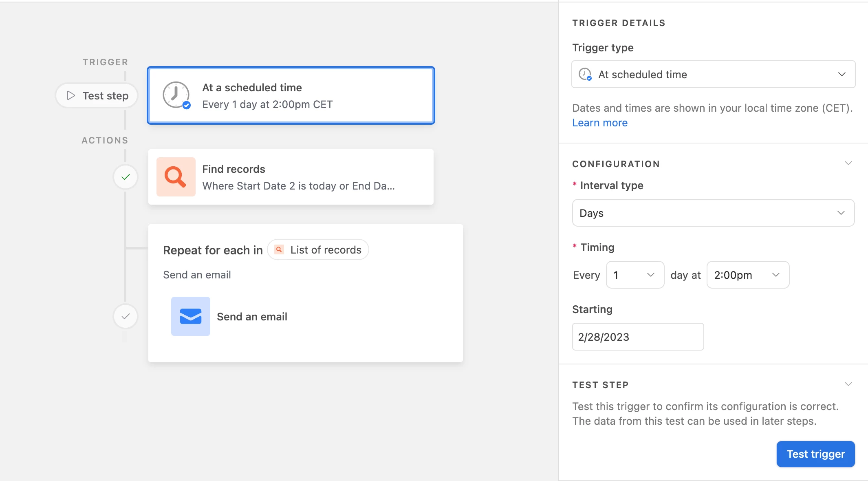Open the 2:00pm time dropdown
This screenshot has width=868, height=481.
tap(747, 275)
